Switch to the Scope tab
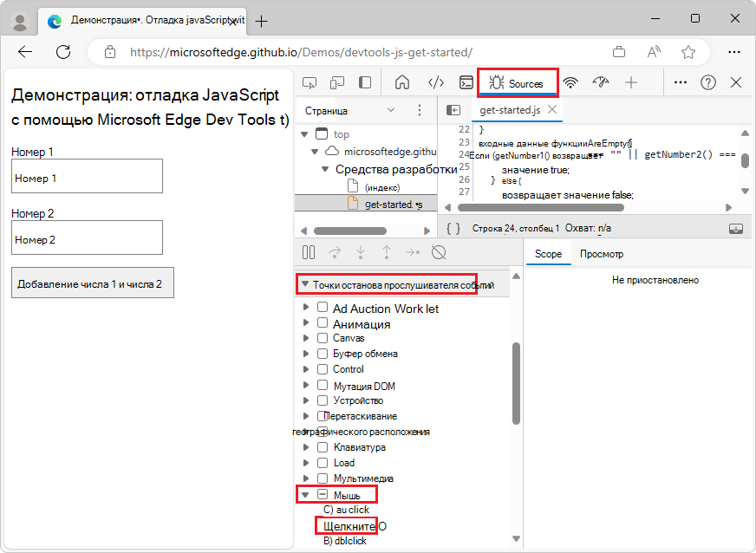756x553 pixels. point(548,254)
